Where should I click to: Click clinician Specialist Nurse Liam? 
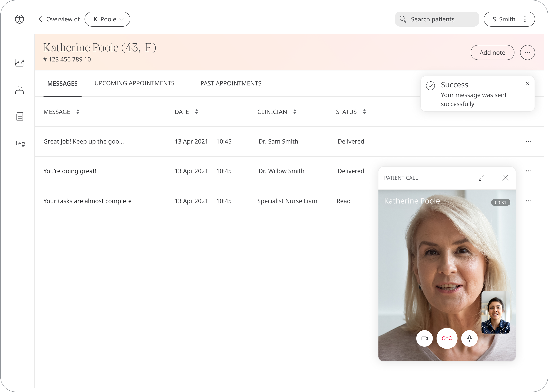point(287,201)
